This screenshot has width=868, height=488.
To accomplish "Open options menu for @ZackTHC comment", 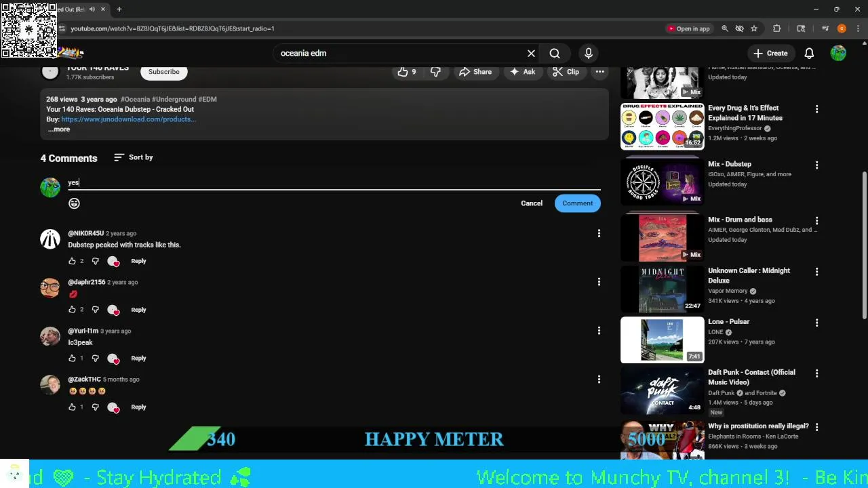I will tap(599, 380).
